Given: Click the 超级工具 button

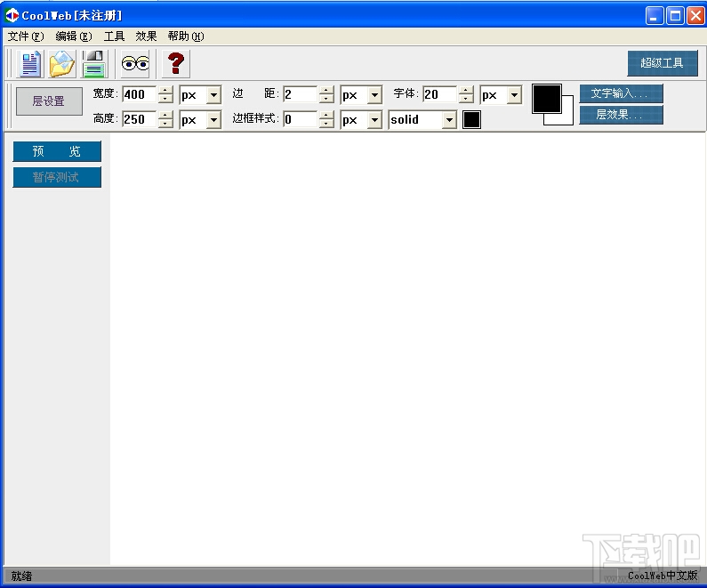Looking at the screenshot, I should 663,63.
